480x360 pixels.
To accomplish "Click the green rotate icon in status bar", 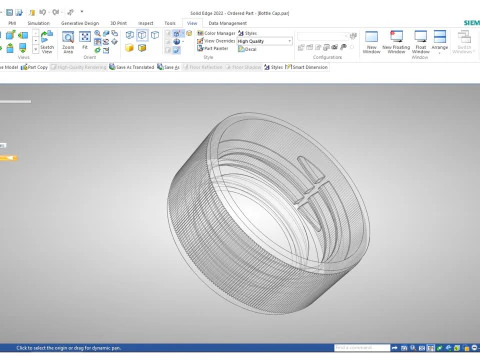I will click(439, 348).
